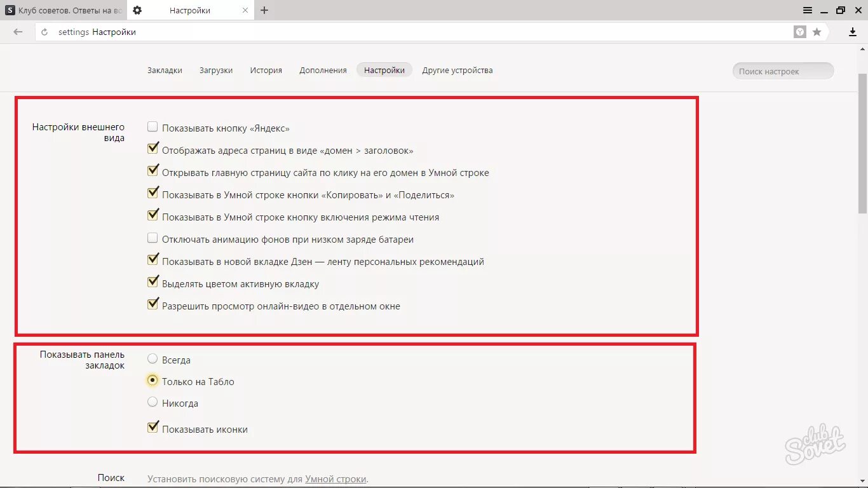Viewport: 868px width, 488px height.
Task: Uncheck «Выделять цветом активную вкладку»
Action: (x=153, y=283)
